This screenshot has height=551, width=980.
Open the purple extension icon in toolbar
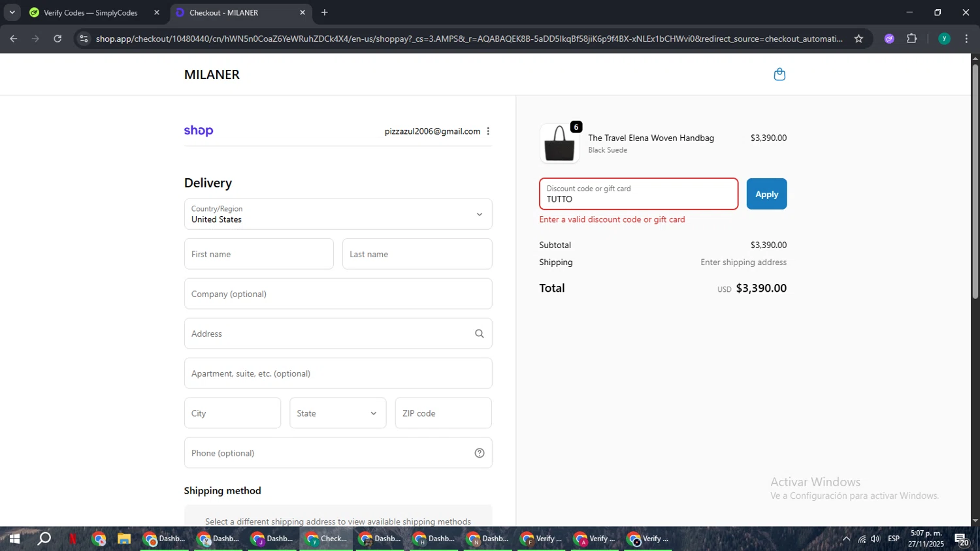(889, 39)
